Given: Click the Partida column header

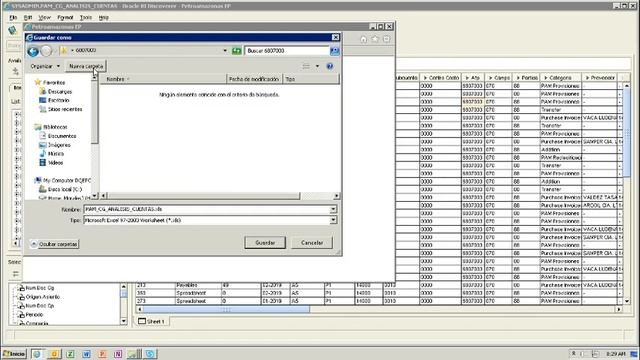Looking at the screenshot, I should 527,78.
